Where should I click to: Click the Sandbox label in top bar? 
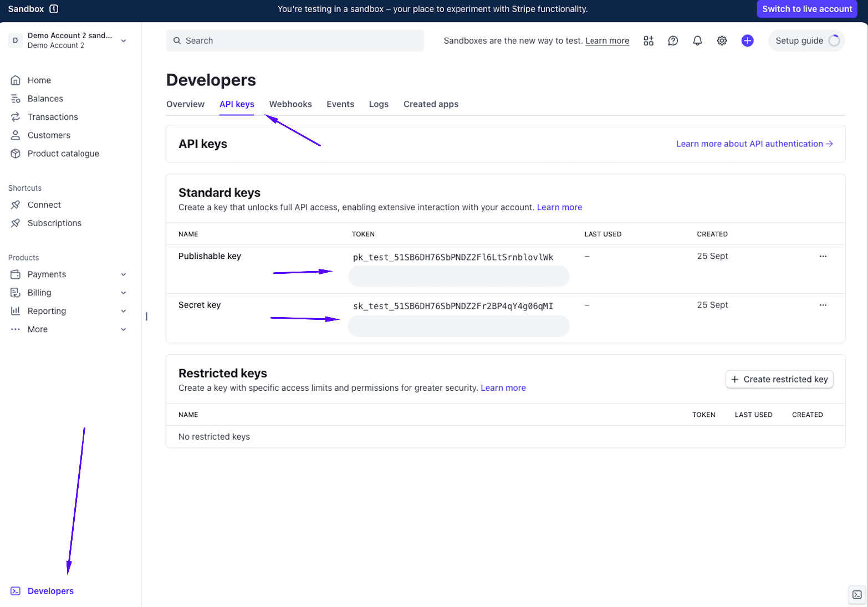pos(25,9)
